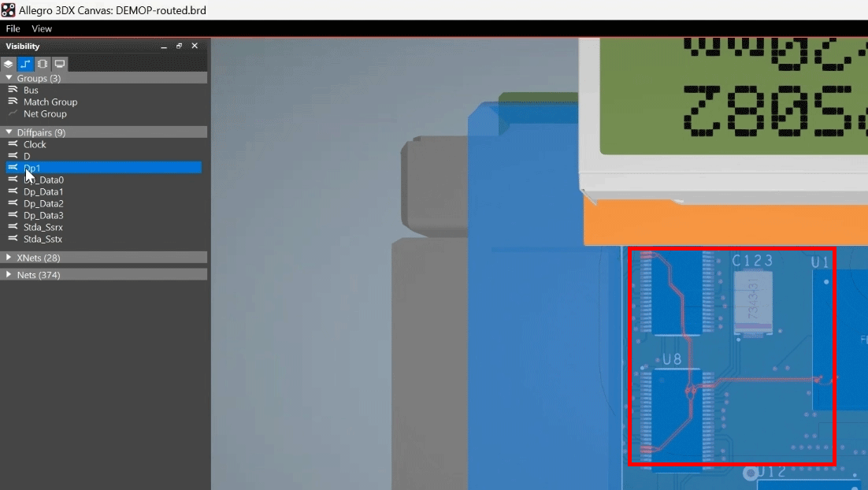
Task: Click the Net Group icon
Action: [13, 113]
